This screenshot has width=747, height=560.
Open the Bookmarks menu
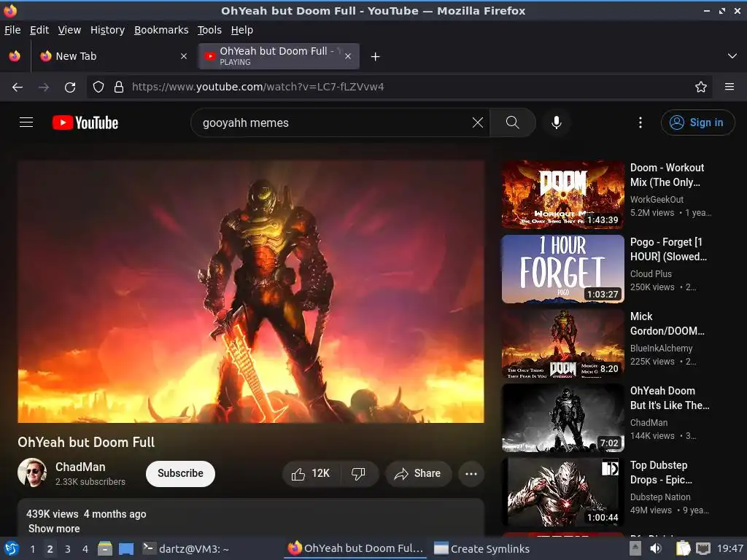(x=161, y=30)
